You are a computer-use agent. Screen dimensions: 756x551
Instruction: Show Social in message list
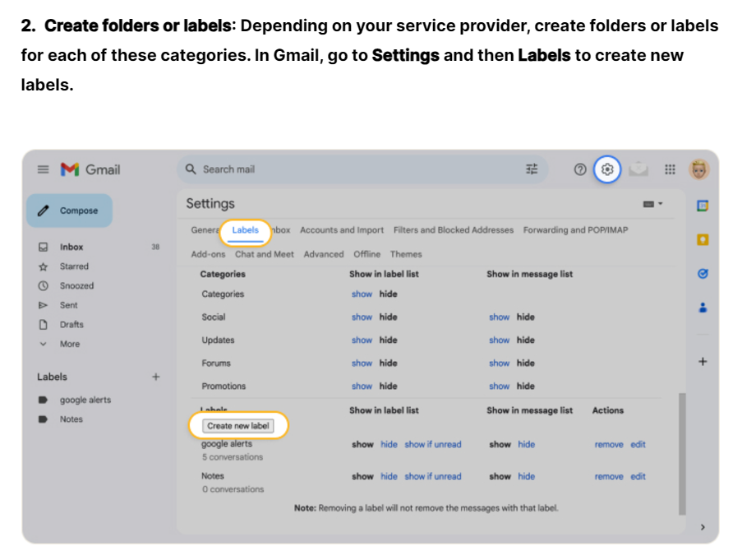pos(499,317)
